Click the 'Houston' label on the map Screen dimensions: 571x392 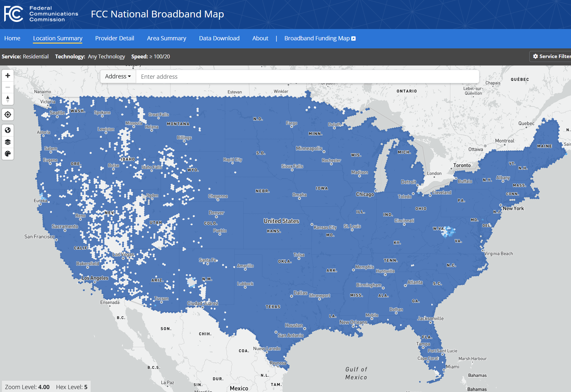pyautogui.click(x=294, y=325)
